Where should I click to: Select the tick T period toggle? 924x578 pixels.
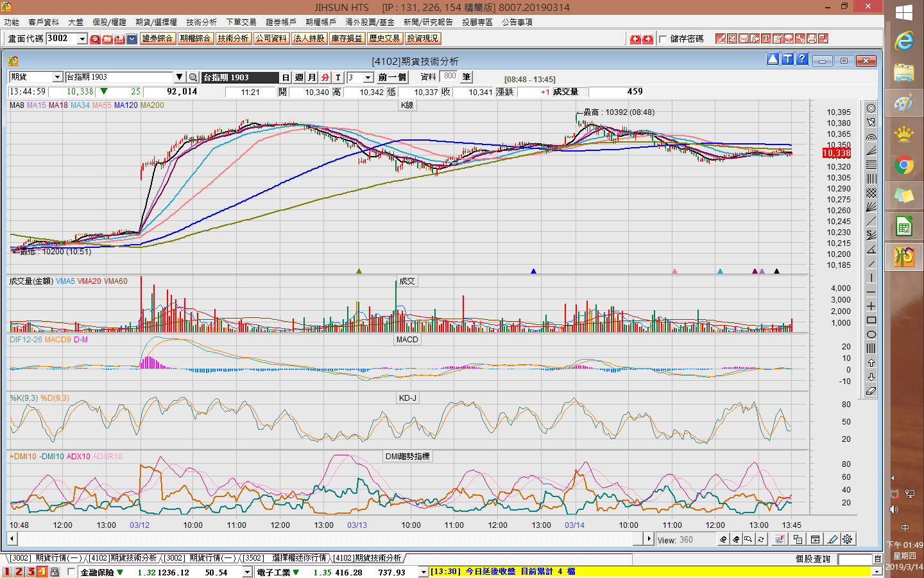click(338, 77)
